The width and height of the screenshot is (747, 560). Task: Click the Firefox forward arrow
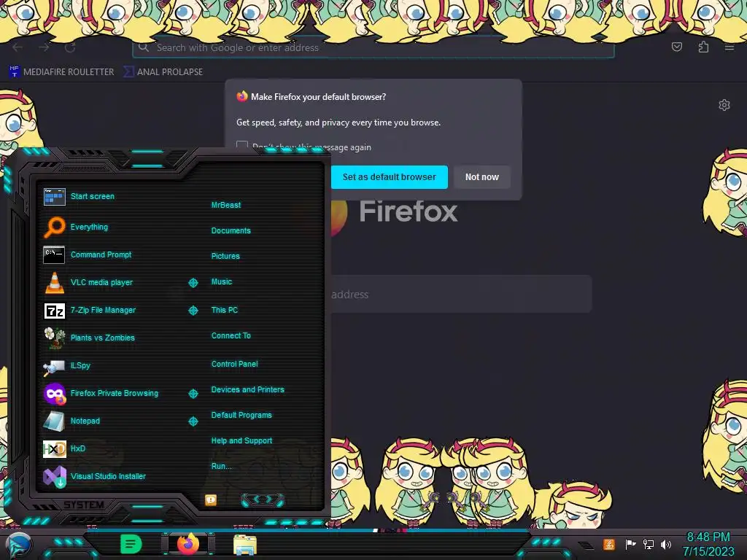pyautogui.click(x=44, y=47)
